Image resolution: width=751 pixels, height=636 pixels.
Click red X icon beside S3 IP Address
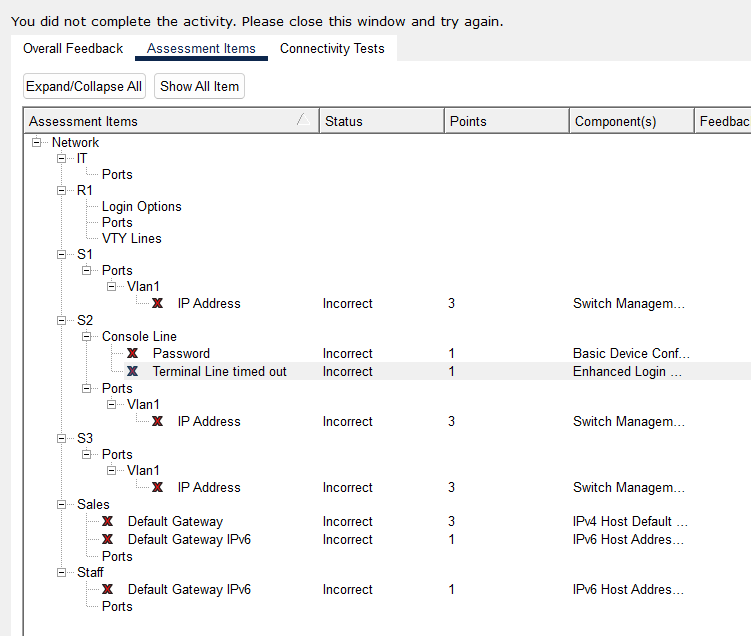click(157, 488)
